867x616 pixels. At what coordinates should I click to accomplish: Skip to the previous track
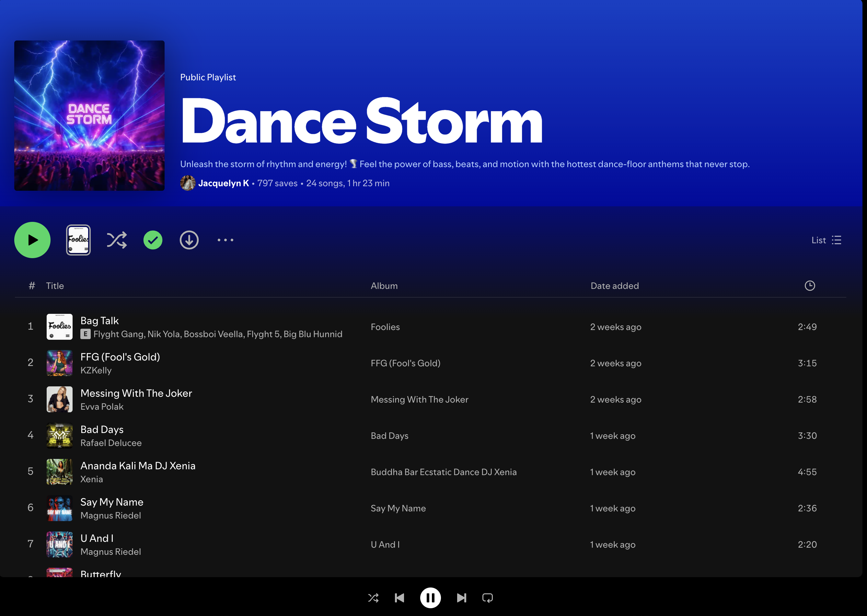pos(399,598)
